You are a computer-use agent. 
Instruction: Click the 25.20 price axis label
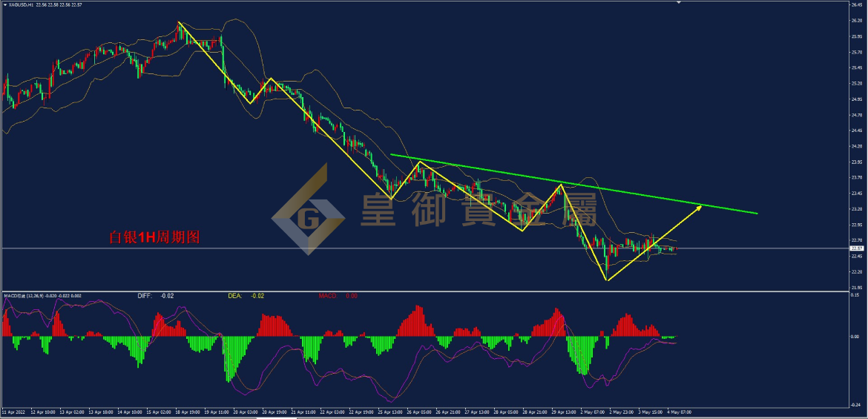click(857, 83)
